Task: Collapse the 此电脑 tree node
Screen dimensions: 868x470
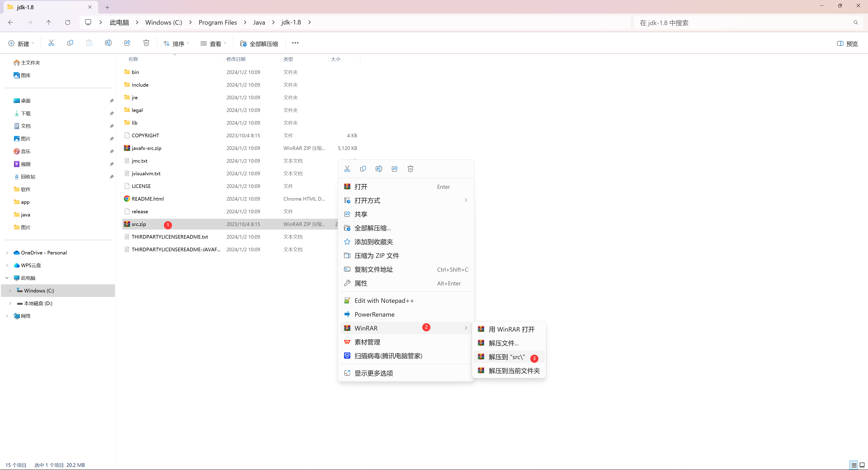Action: coord(7,278)
